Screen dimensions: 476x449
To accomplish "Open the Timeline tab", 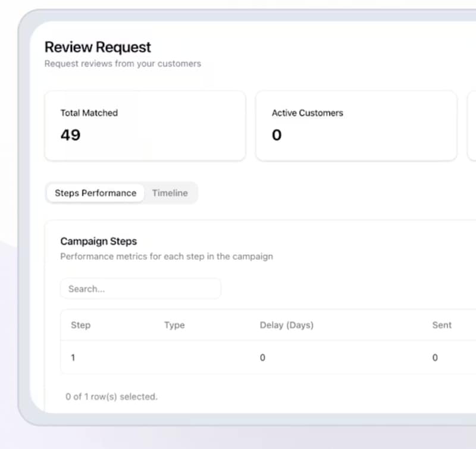I will pos(170,193).
